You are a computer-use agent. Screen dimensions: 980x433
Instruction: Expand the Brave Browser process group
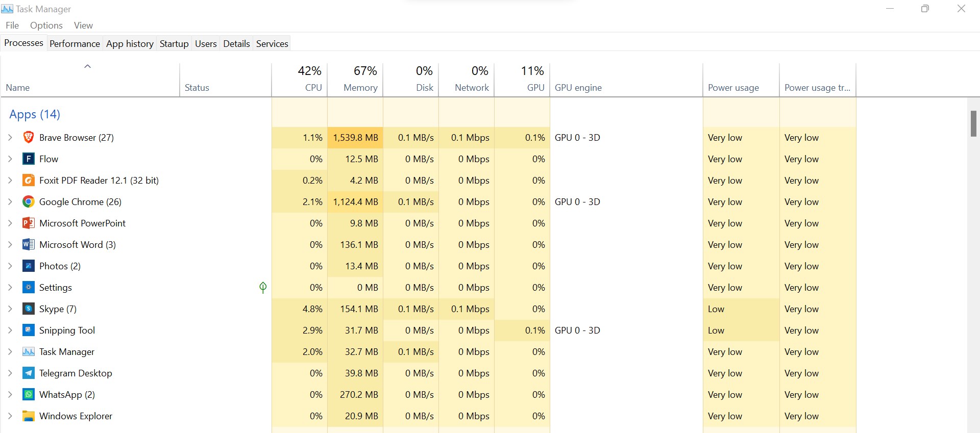click(10, 137)
